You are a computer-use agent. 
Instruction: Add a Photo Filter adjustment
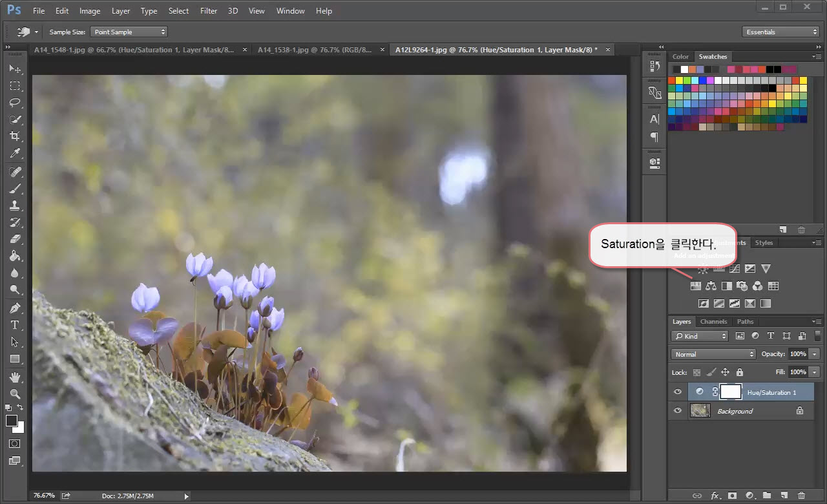742,286
